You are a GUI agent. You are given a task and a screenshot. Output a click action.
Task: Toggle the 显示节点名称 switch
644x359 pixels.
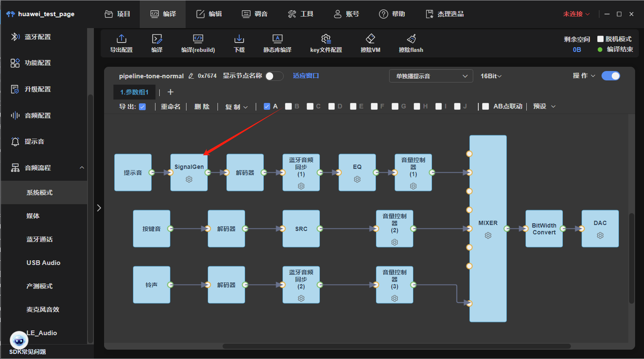[x=274, y=76]
